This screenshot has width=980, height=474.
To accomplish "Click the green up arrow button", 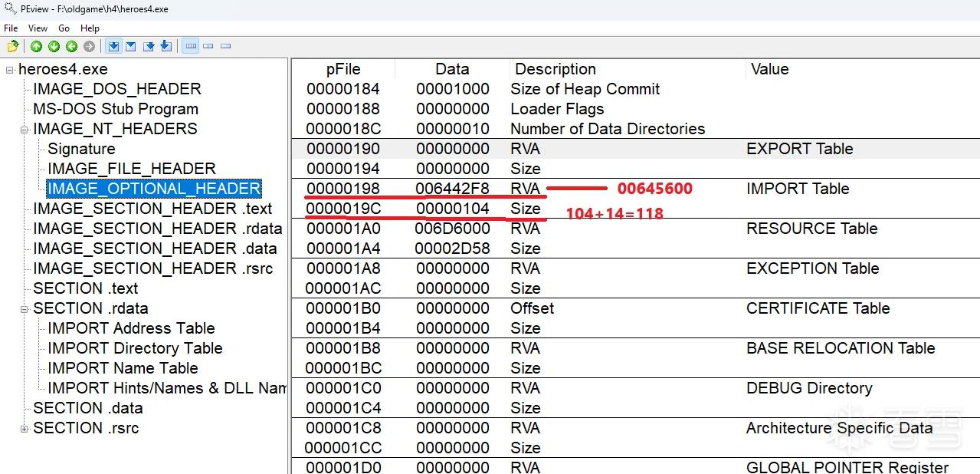I will point(36,47).
